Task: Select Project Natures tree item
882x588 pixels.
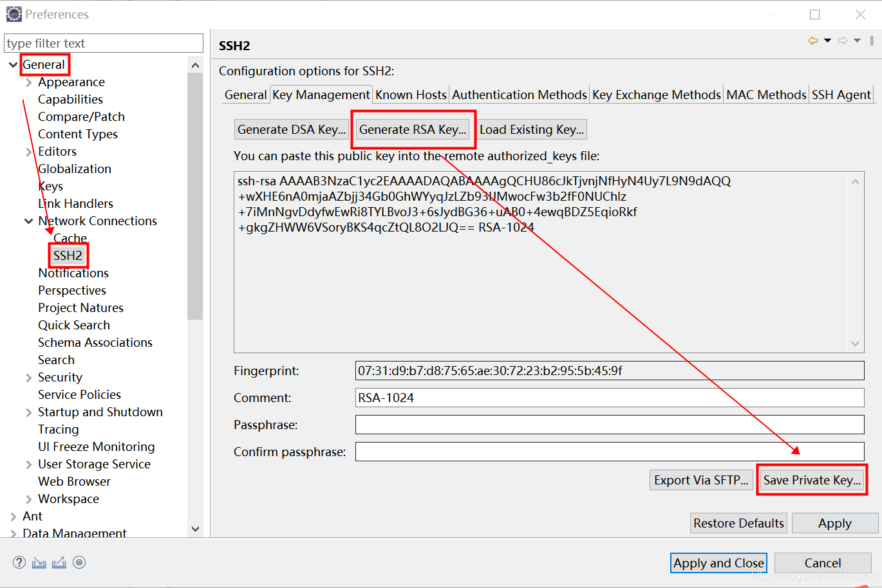Action: [80, 308]
